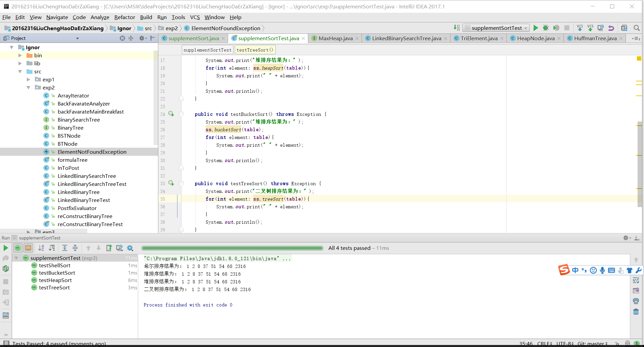644x347 pixels.
Task: Collapse the exp2 package
Action: click(29, 87)
